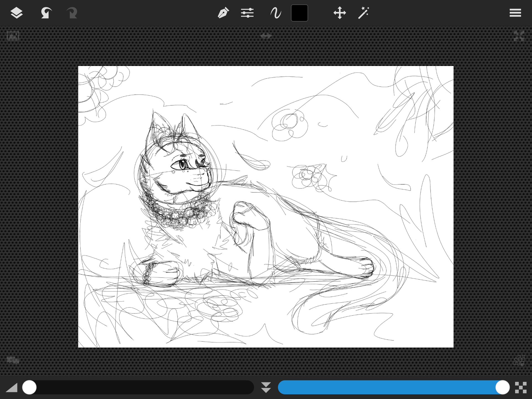Activate the move transform tool
Viewport: 532px width, 399px height.
340,13
